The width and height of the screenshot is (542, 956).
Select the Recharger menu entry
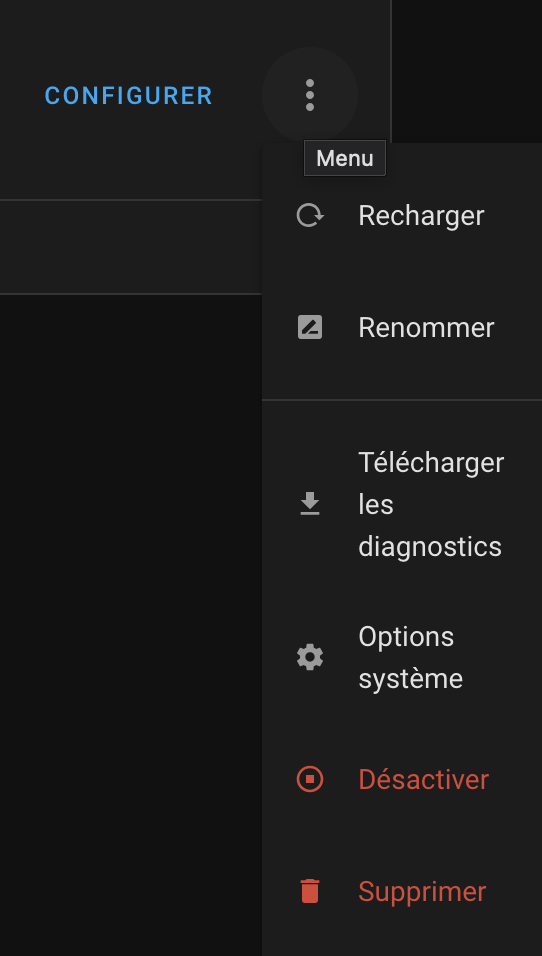coord(402,216)
